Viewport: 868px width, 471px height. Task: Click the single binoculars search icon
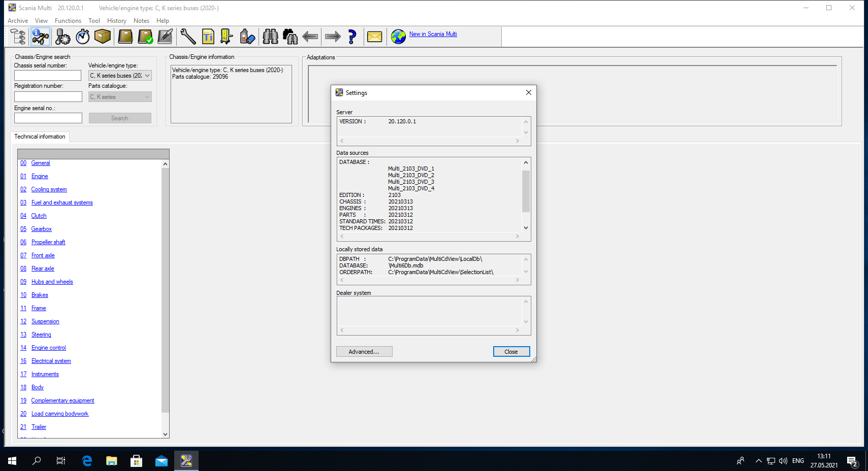270,37
